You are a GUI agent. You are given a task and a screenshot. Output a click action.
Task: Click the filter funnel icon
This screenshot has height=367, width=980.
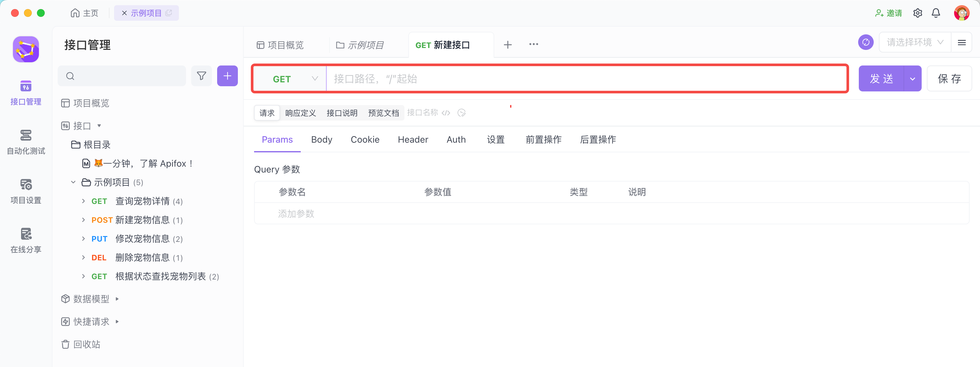click(201, 76)
